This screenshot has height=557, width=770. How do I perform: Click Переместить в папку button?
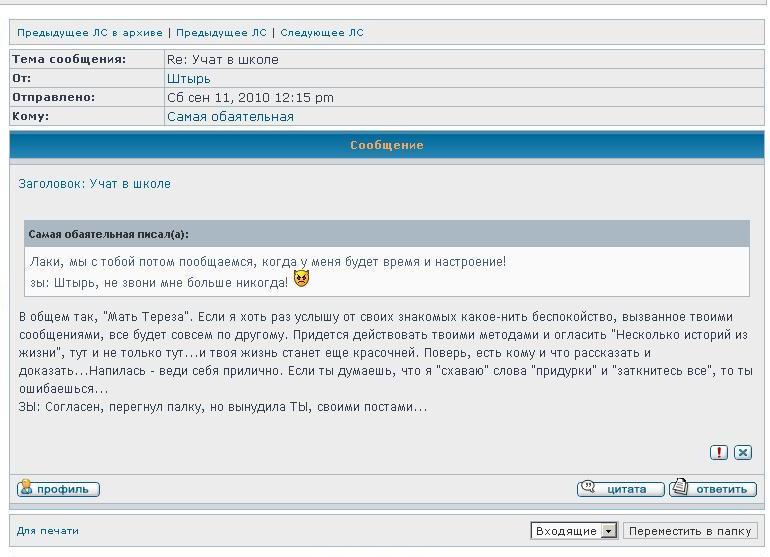(690, 531)
